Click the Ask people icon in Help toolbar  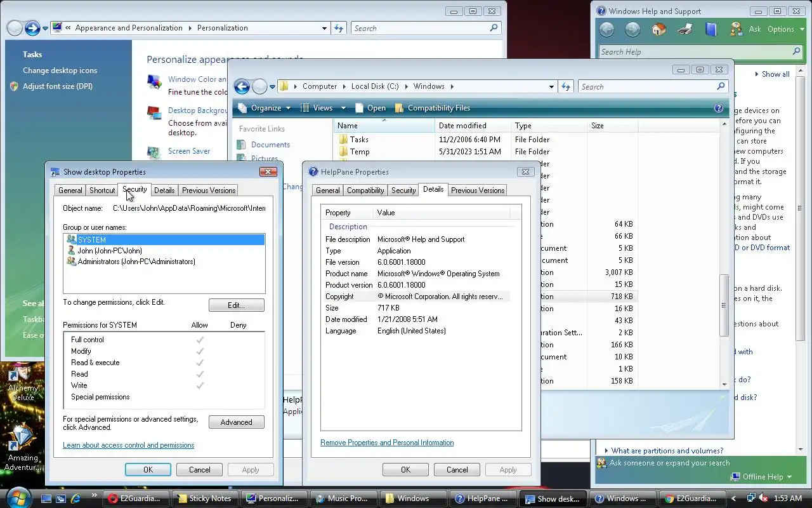pyautogui.click(x=736, y=29)
